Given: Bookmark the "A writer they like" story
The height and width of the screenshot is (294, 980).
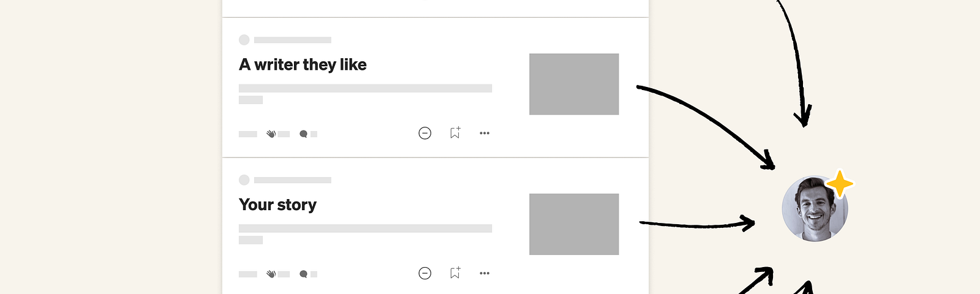Looking at the screenshot, I should click(x=454, y=133).
